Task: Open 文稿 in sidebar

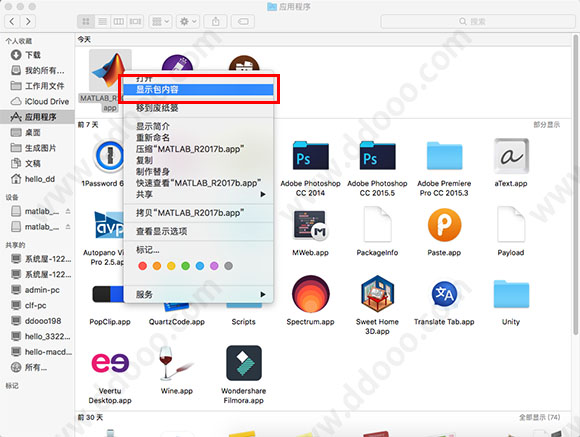Action: coord(37,164)
